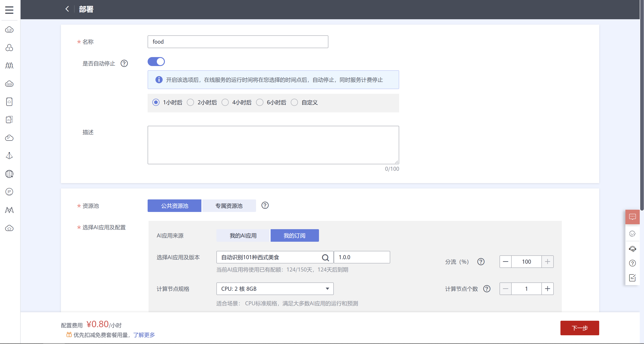Click the help icon beside 是否自动停止
The width and height of the screenshot is (644, 344).
pos(124,64)
